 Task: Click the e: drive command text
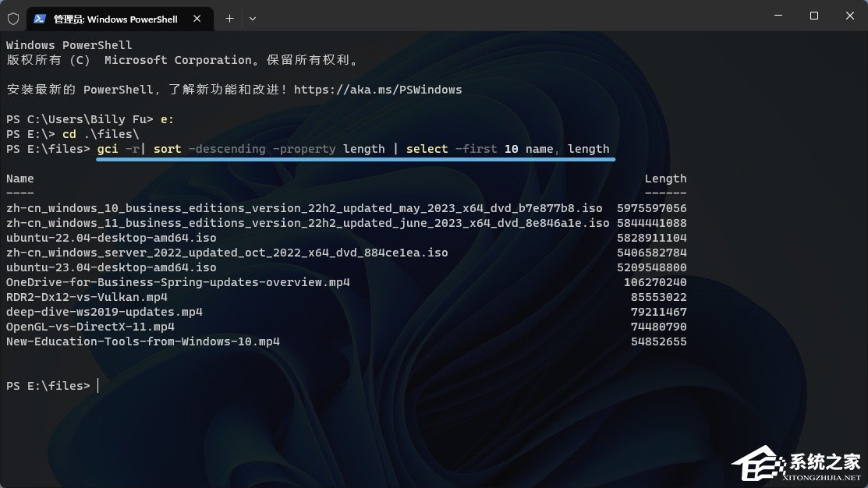coord(167,119)
